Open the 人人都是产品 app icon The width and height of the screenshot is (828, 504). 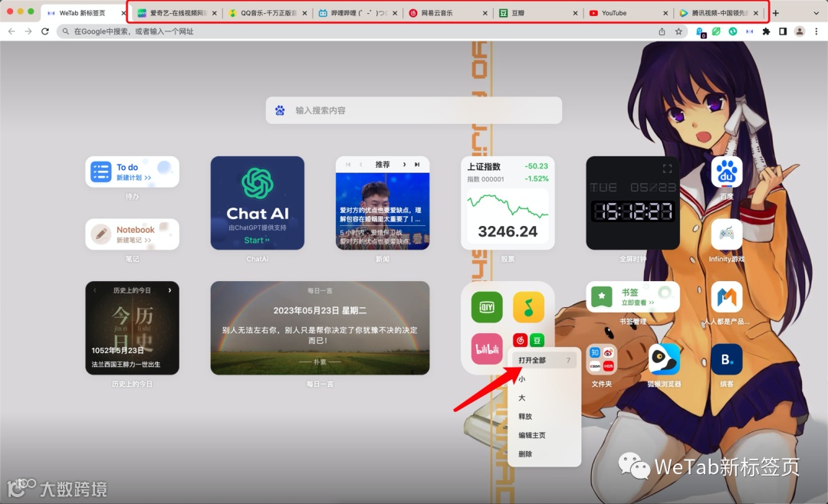[x=727, y=296]
